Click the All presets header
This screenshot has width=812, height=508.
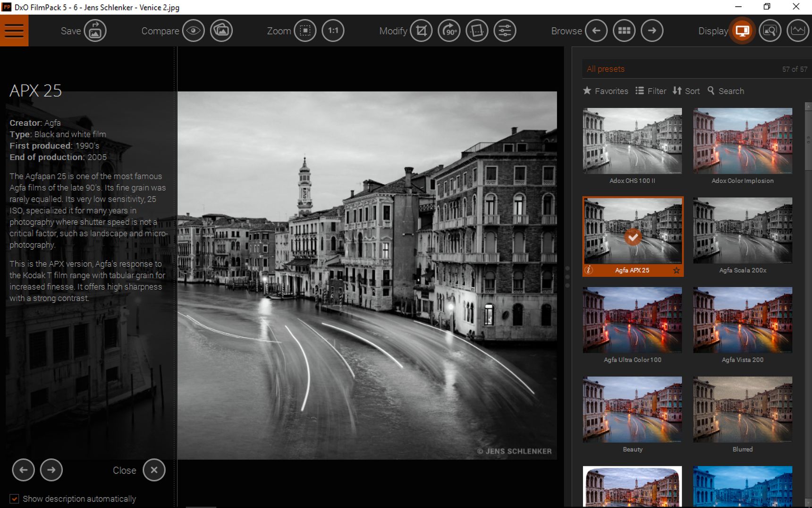[605, 69]
